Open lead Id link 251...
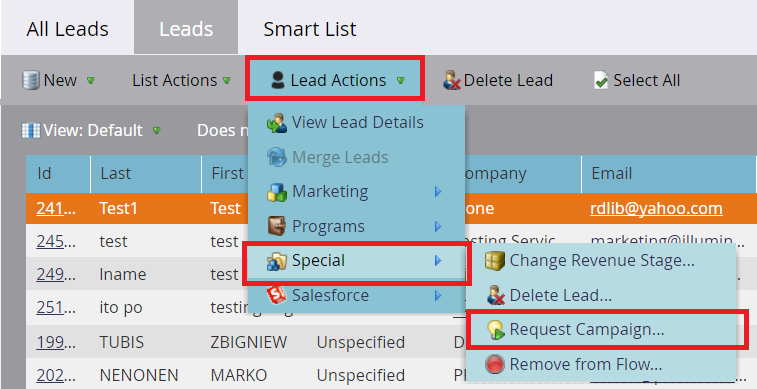 56,307
